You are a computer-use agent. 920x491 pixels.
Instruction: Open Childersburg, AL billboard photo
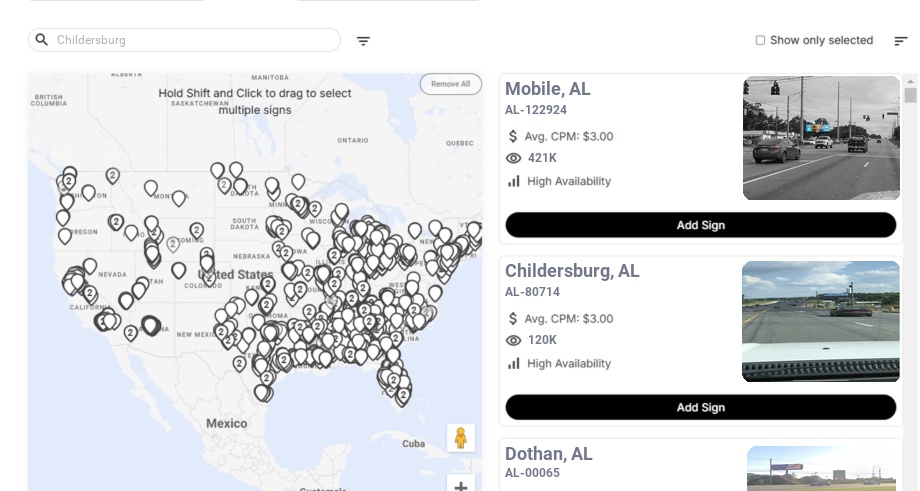pyautogui.click(x=821, y=321)
